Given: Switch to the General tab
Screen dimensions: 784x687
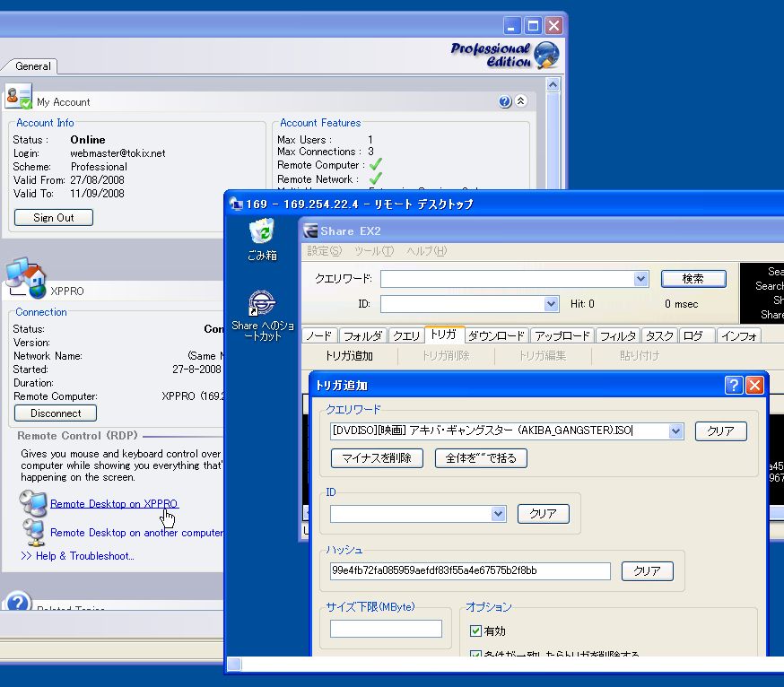Looking at the screenshot, I should 32,66.
